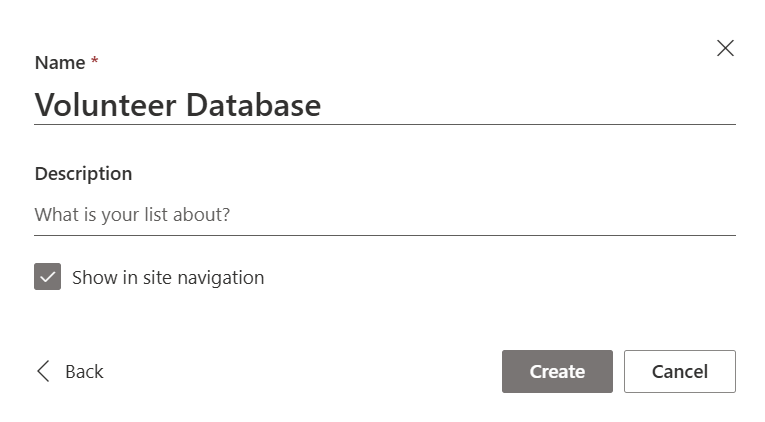Click the 'Show in site navigation' label text
The width and height of the screenshot is (765, 422).
pyautogui.click(x=168, y=278)
